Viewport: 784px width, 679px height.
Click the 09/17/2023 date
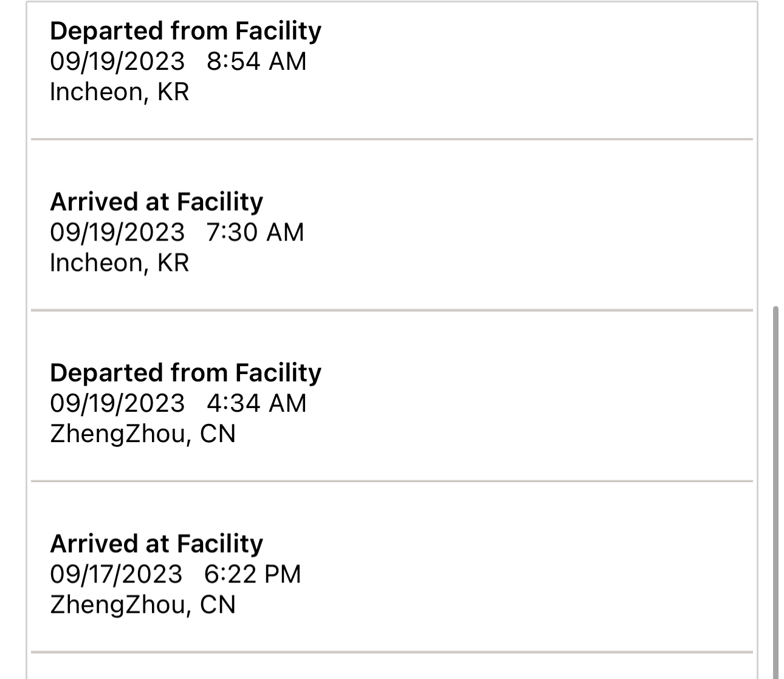pos(116,575)
